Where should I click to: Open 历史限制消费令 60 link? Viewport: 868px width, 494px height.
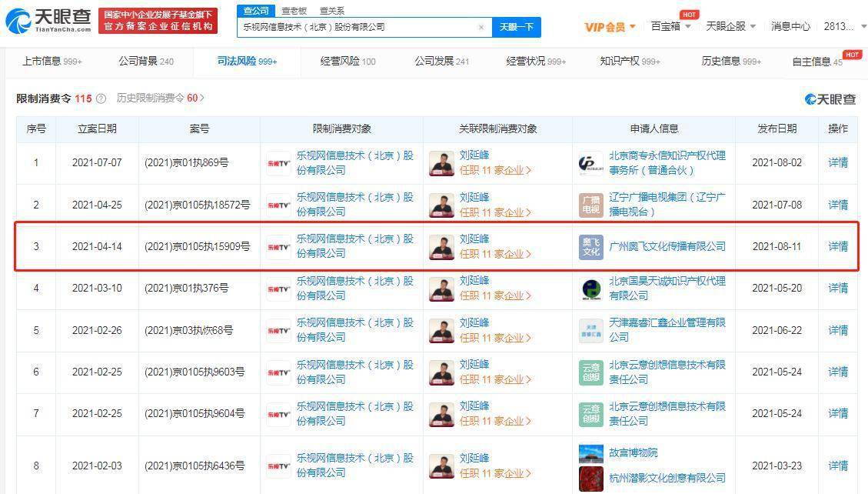[x=161, y=98]
